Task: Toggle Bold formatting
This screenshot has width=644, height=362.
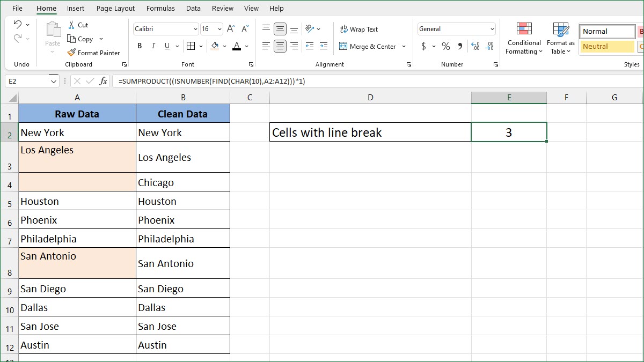Action: [x=139, y=46]
